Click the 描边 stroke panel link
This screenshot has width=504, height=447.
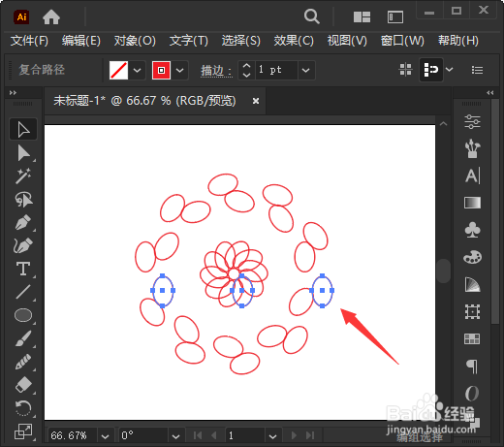pyautogui.click(x=216, y=71)
